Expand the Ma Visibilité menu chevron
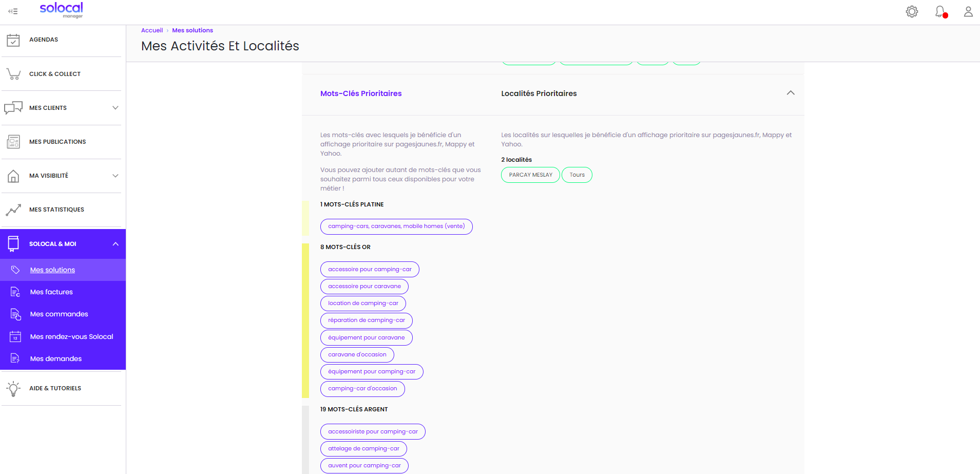This screenshot has height=474, width=980. click(116, 176)
